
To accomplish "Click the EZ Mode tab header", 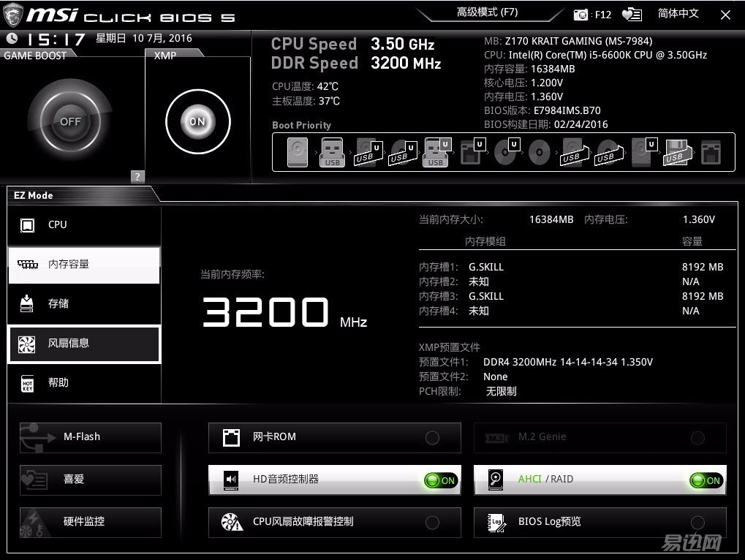I will click(33, 195).
